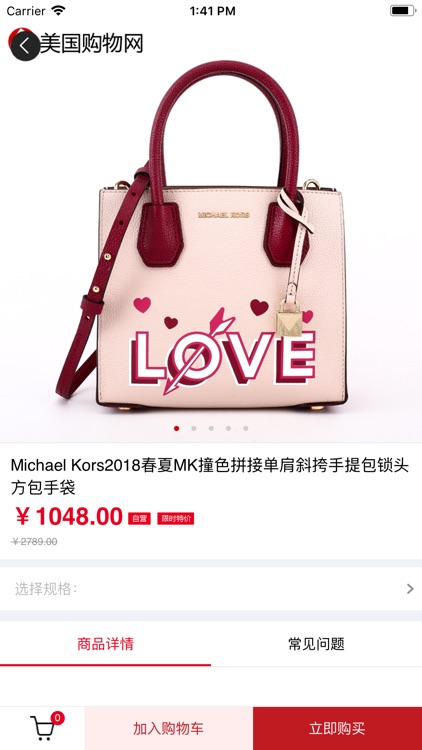Tap the 加入购物车 button

169,728
